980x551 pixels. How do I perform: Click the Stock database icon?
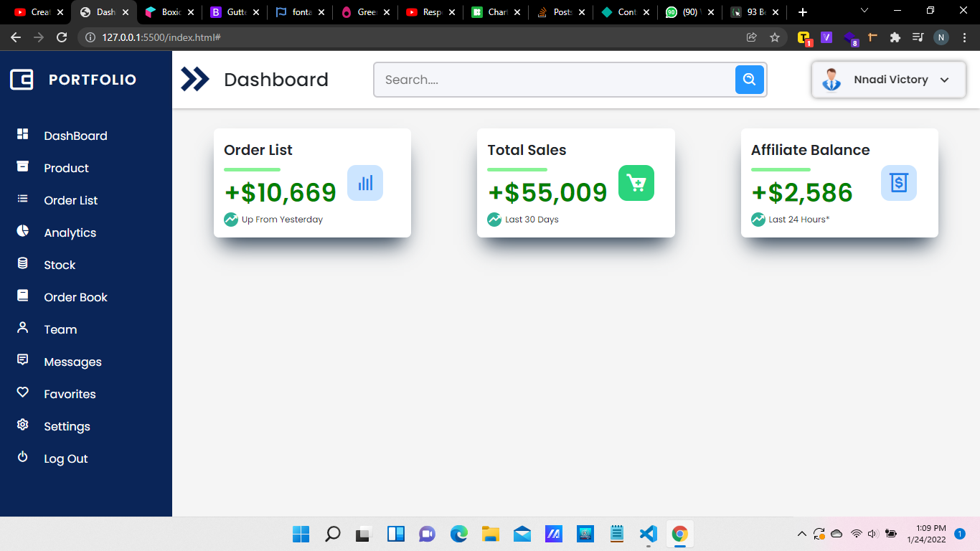23,263
